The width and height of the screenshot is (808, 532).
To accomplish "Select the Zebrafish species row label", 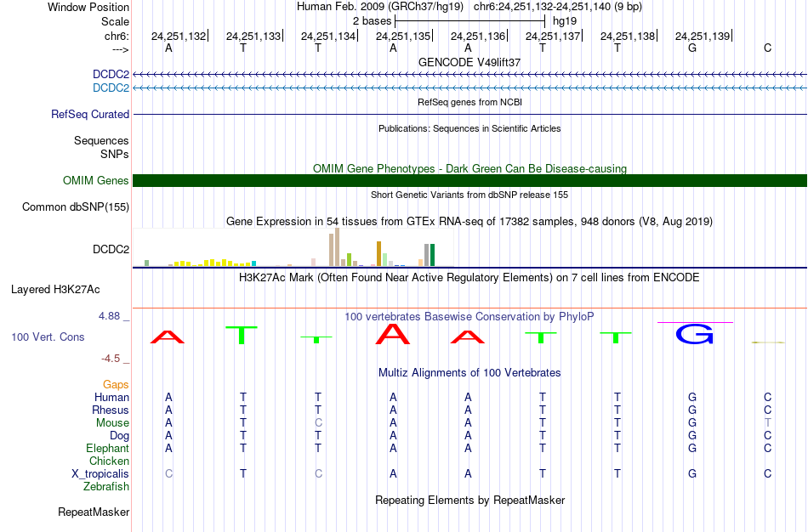I will click(106, 486).
